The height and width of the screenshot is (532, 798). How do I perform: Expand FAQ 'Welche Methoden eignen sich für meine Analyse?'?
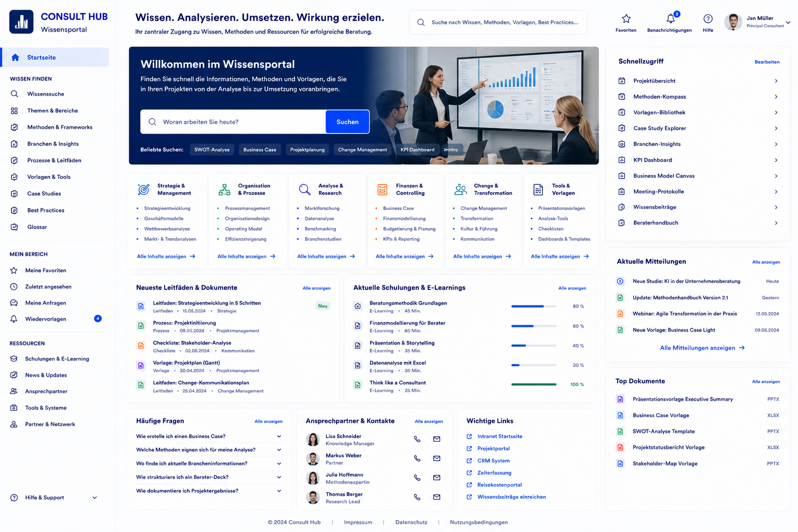pyautogui.click(x=279, y=450)
